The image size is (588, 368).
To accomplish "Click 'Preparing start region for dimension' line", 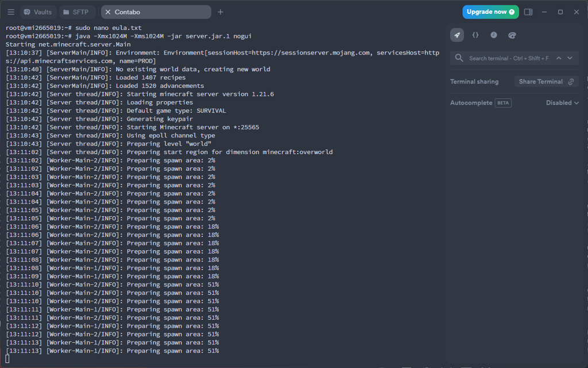I will pos(169,152).
